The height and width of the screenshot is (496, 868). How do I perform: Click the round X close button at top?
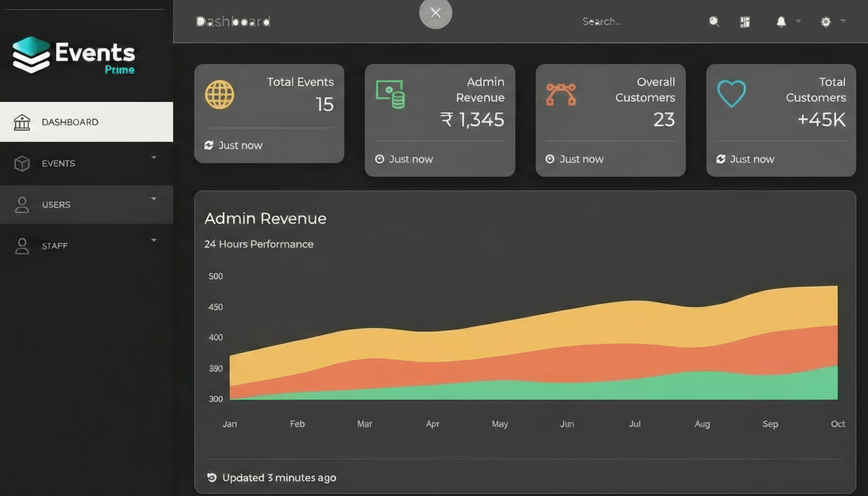(x=436, y=13)
